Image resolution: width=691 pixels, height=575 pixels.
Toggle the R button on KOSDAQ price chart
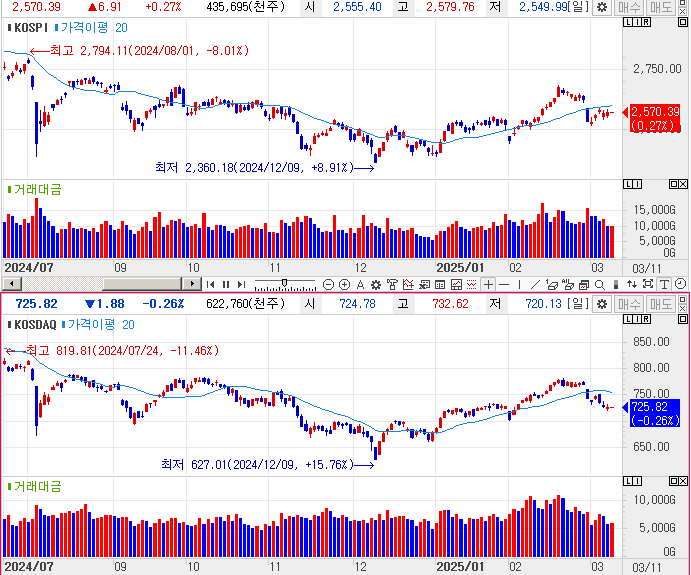point(646,319)
